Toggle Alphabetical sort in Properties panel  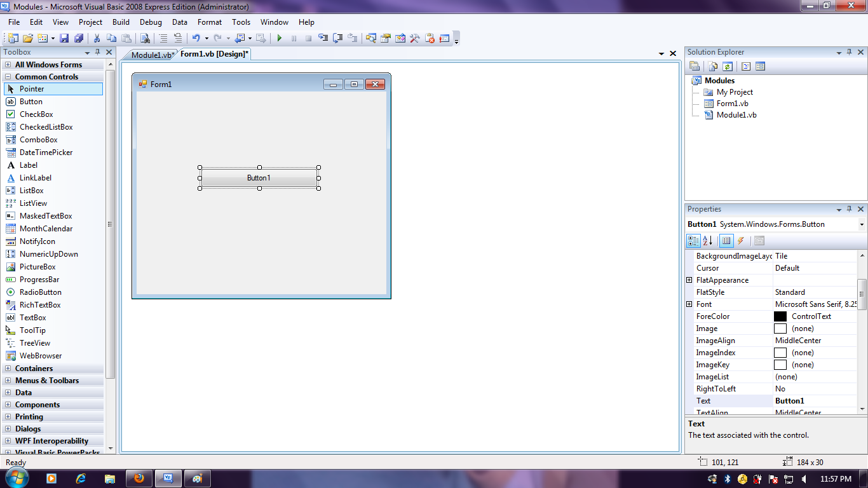(x=707, y=241)
